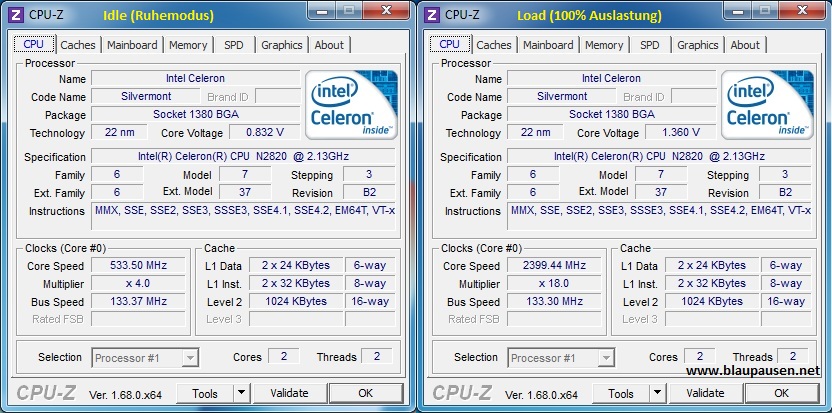
Task: Click Intel Celeron logo in Load window
Action: (x=768, y=105)
